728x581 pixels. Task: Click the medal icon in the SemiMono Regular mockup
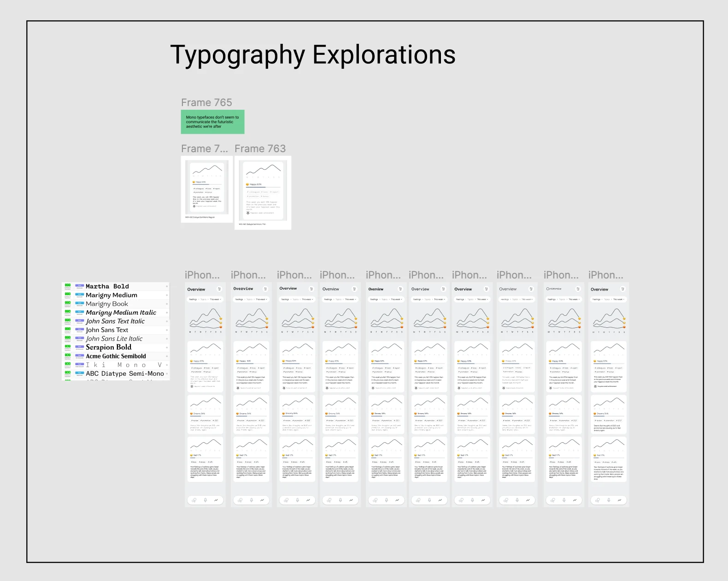pyautogui.click(x=194, y=206)
